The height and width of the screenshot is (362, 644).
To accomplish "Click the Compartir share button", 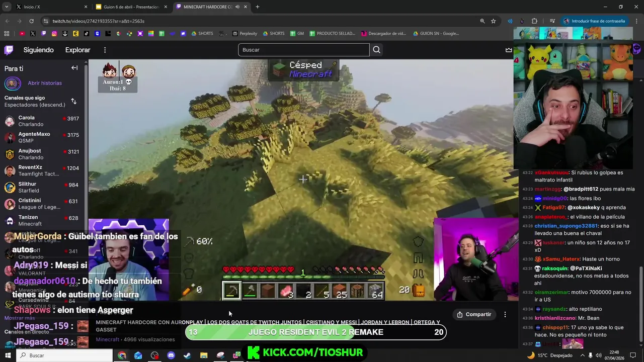I will tap(473, 314).
